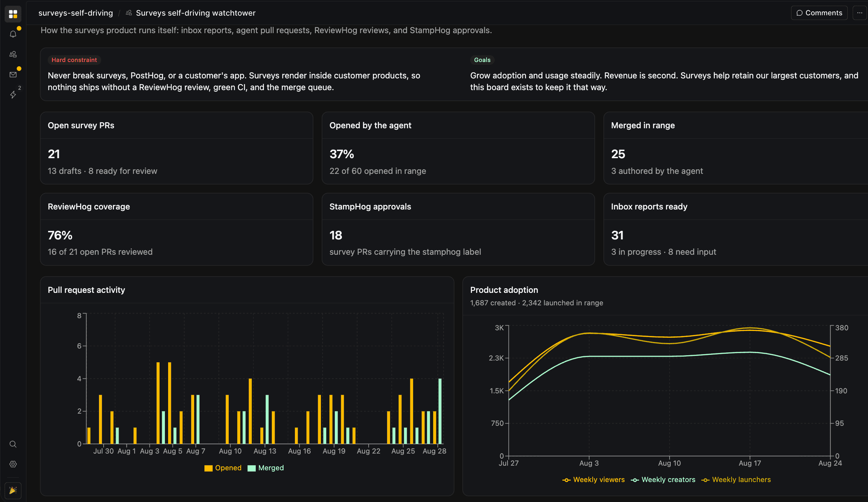868x502 pixels.
Task: Open the Opened by the agent card
Action: (458, 148)
